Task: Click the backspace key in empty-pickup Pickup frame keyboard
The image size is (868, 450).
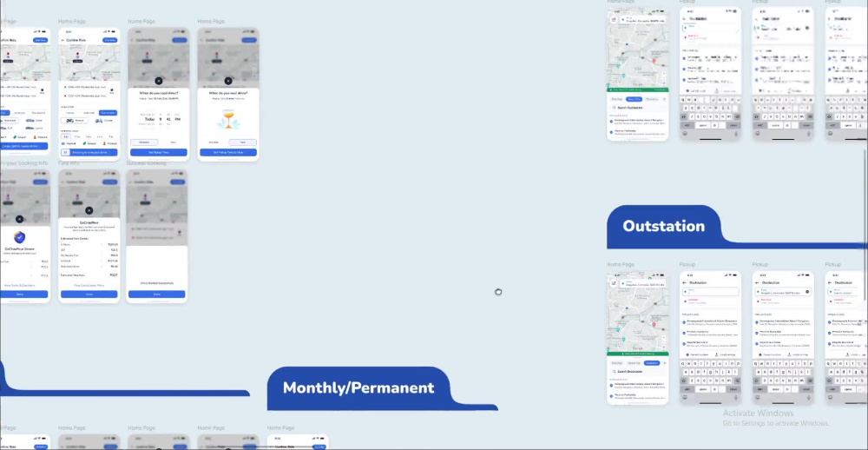Action: tap(737, 381)
